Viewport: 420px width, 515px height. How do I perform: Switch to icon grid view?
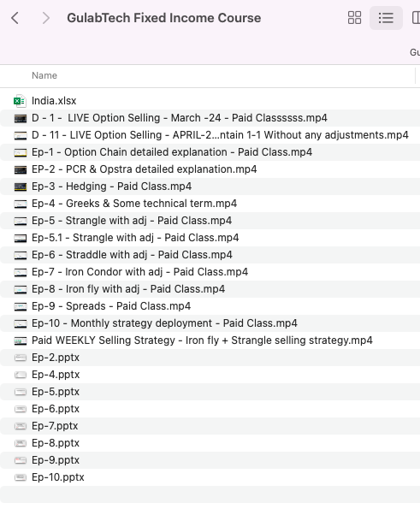click(x=354, y=18)
